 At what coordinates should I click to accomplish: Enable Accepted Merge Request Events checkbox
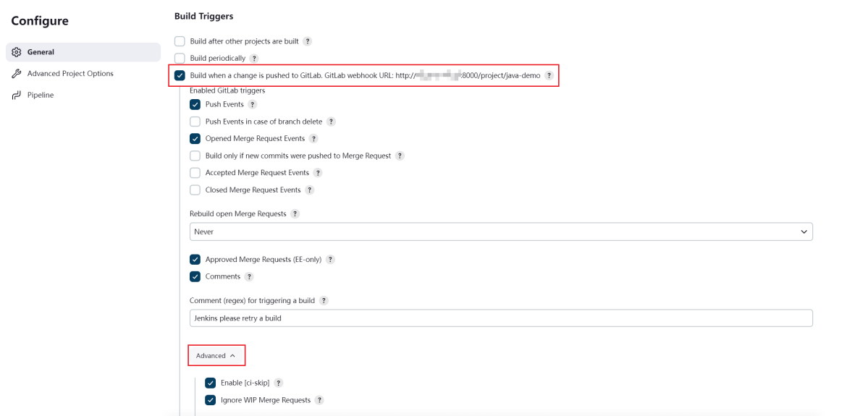195,173
